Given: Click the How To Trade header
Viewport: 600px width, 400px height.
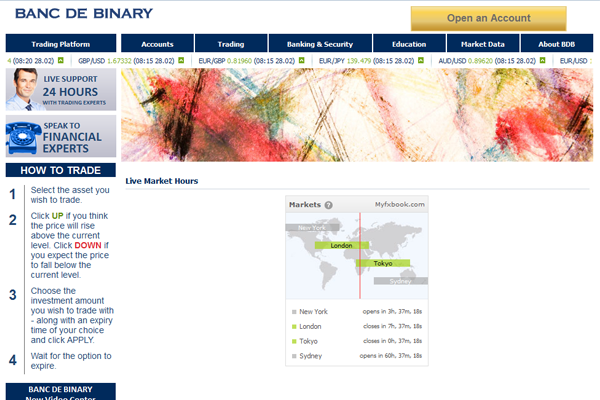Looking at the screenshot, I should point(61,170).
